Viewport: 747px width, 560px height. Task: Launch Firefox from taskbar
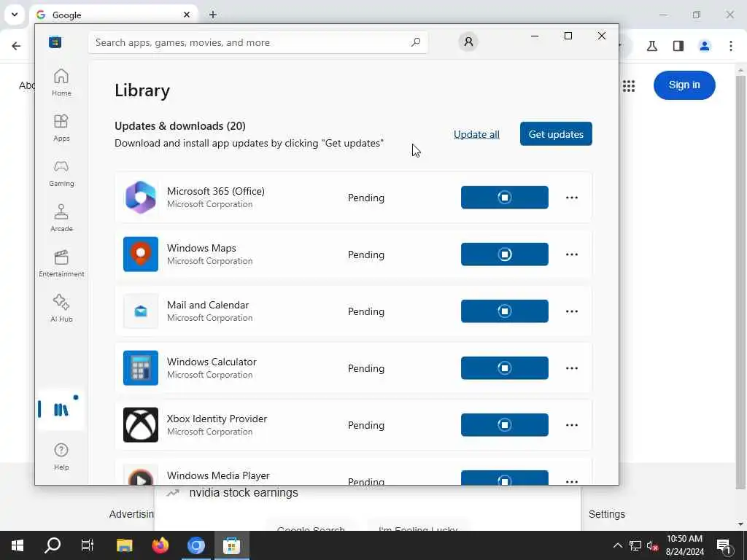(160, 545)
